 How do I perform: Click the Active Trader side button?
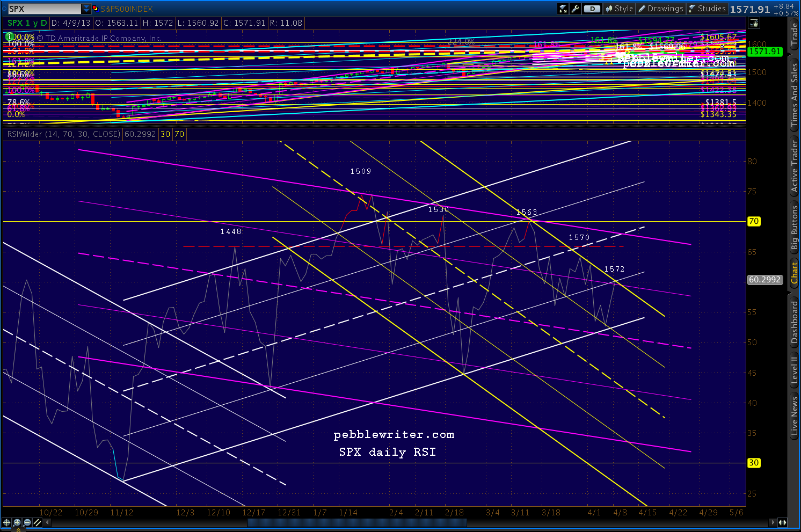pyautogui.click(x=795, y=166)
